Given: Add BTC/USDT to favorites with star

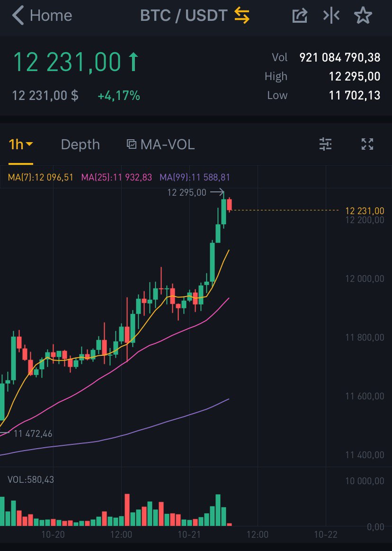Looking at the screenshot, I should [x=363, y=16].
